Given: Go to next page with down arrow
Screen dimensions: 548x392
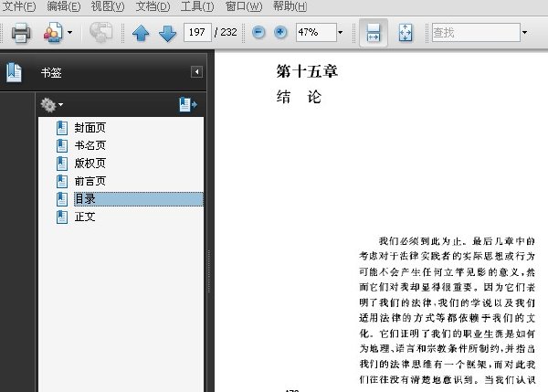Looking at the screenshot, I should point(167,33).
